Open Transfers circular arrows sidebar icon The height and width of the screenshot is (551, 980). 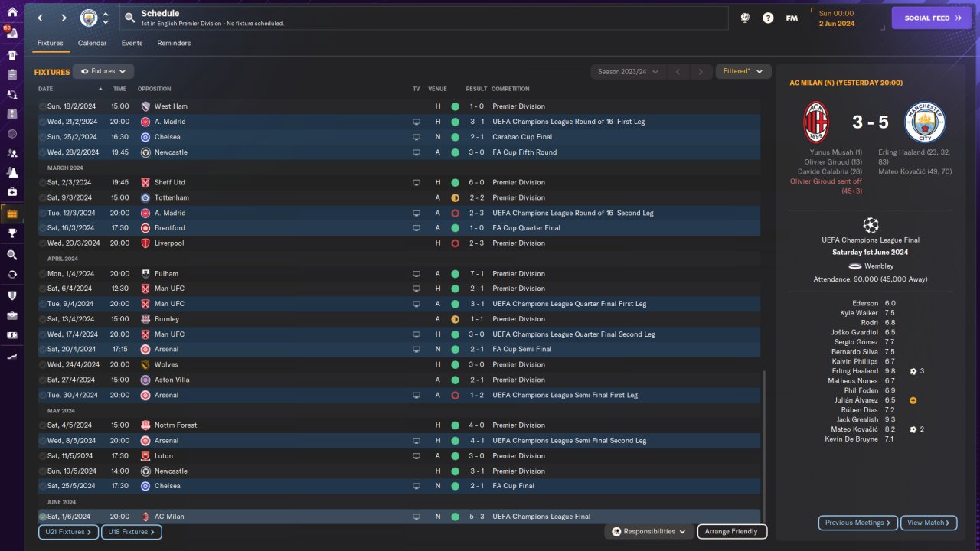tap(11, 275)
